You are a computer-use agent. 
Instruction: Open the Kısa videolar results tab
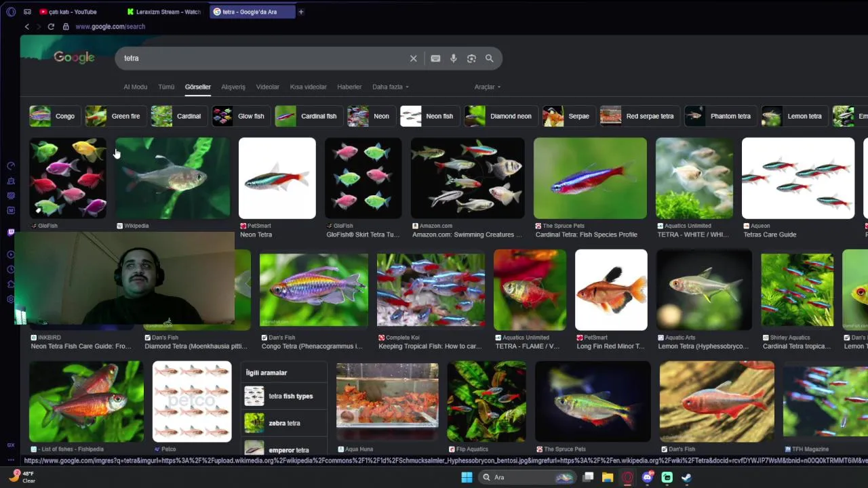[308, 87]
